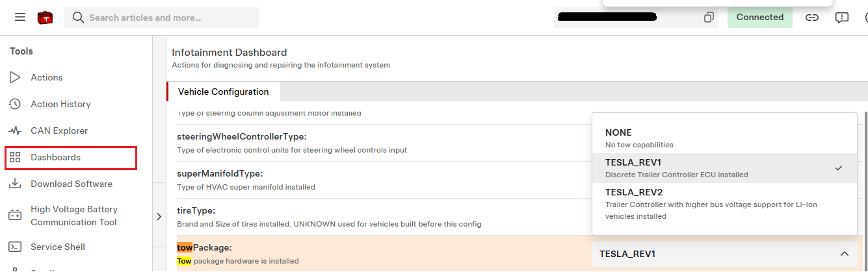Click the magnifier search icon

point(79,18)
